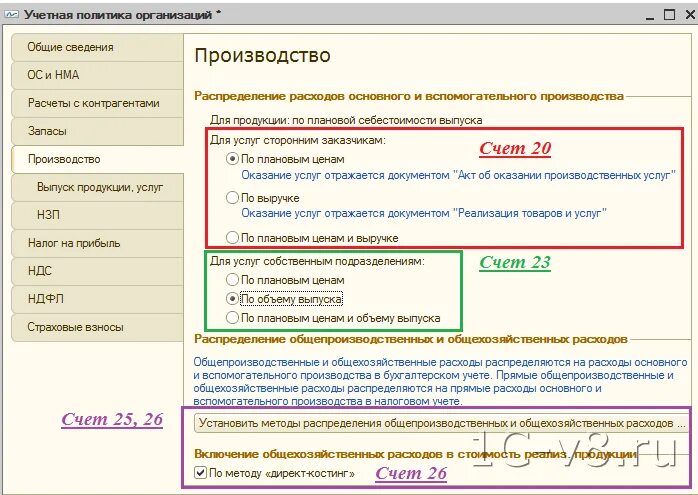Click heading Включение общехозяйственных расходов в стоимость

pyautogui.click(x=415, y=454)
